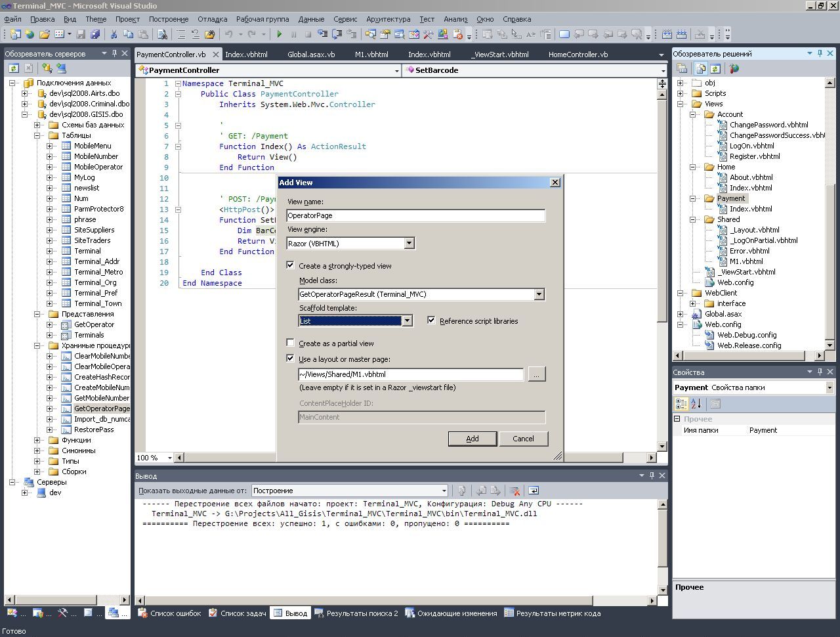The width and height of the screenshot is (840, 637).
Task: Open the PaymentController class dropdown
Action: pos(396,70)
